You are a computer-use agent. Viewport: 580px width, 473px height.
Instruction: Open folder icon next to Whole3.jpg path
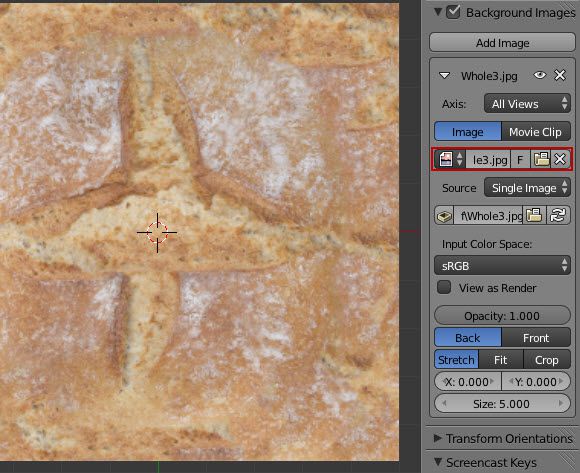pos(534,216)
